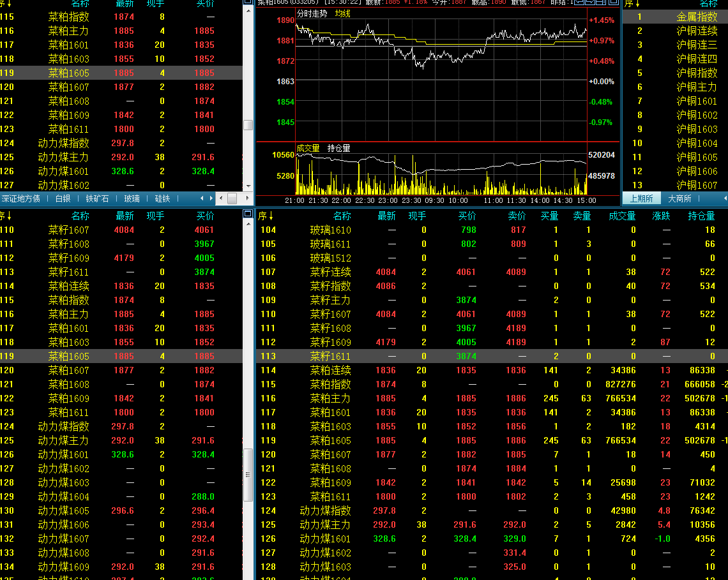Toggle sort order on right panel 序 header

coord(633,4)
